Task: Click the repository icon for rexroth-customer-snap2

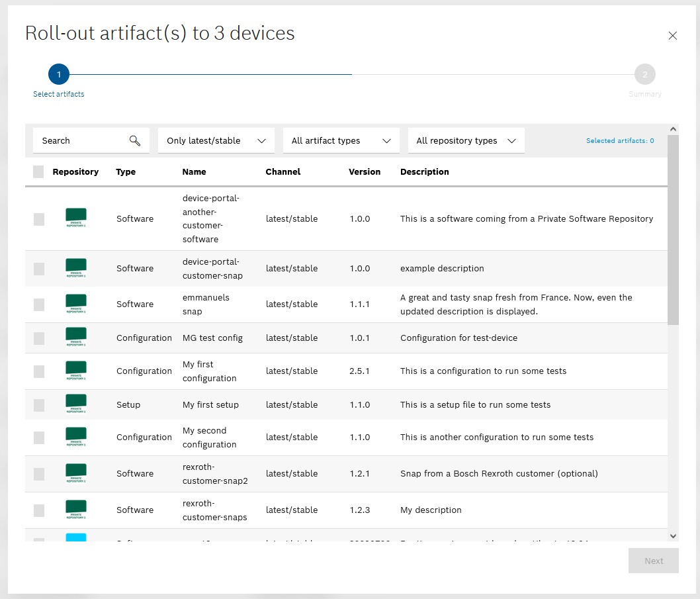Action: point(76,473)
